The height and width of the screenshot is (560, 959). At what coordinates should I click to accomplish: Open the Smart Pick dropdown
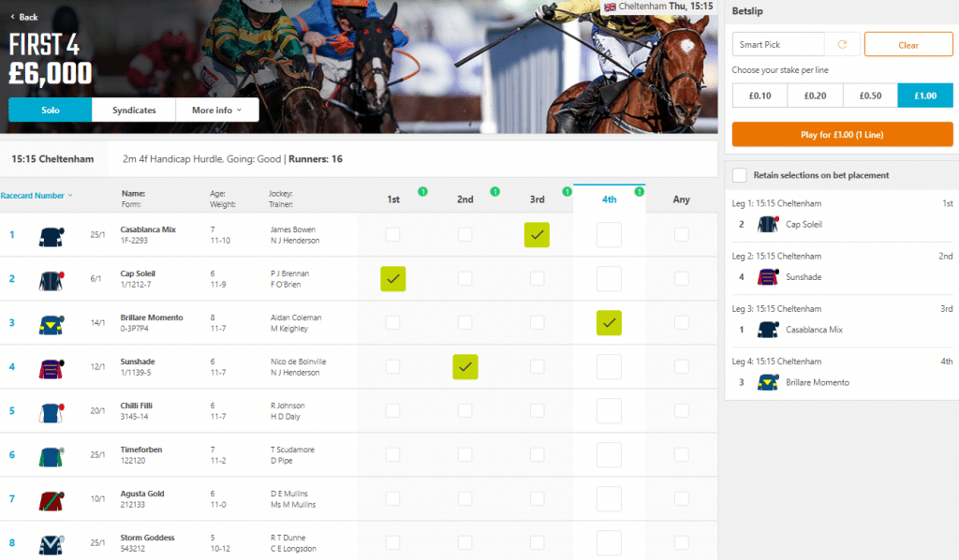[777, 44]
